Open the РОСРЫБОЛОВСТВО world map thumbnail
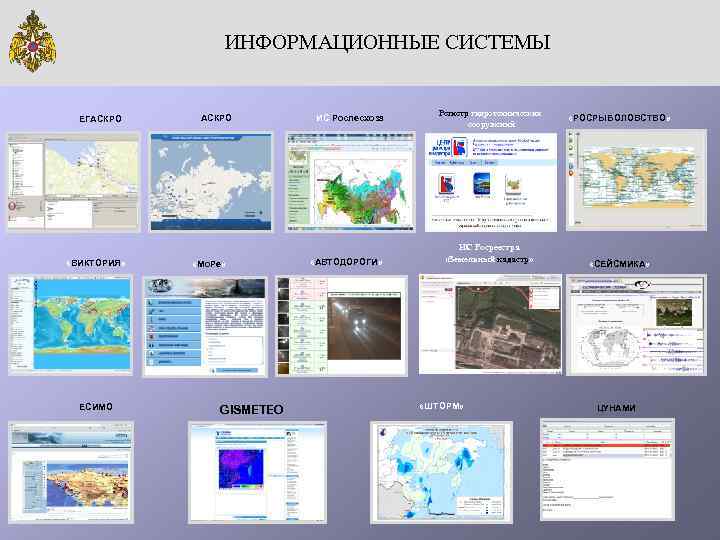This screenshot has height=540, width=720. (636, 180)
